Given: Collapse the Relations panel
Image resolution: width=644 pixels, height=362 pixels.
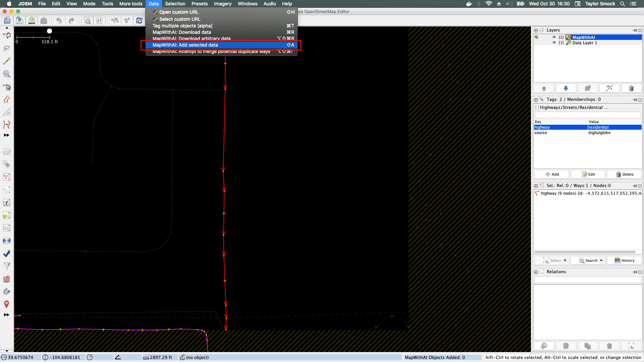Looking at the screenshot, I should [x=536, y=272].
